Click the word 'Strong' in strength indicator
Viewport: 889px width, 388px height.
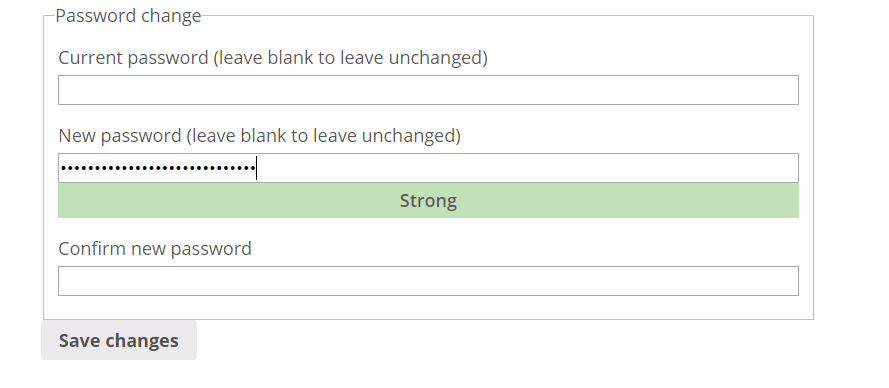pos(428,201)
